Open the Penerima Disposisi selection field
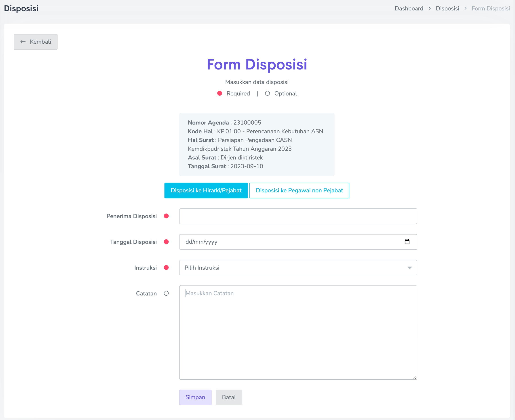 pos(298,216)
